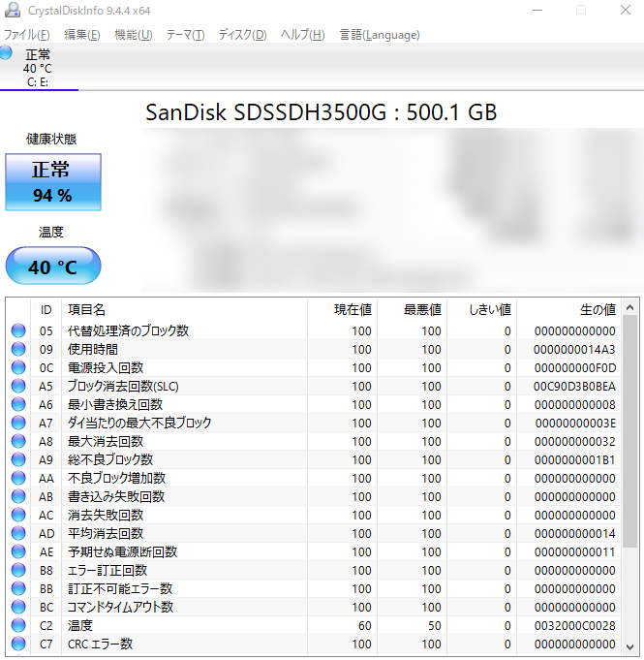This screenshot has height=660, width=644.
Task: Click status icon for A5 ブロック消去回数(SLC)
Action: pos(18,386)
